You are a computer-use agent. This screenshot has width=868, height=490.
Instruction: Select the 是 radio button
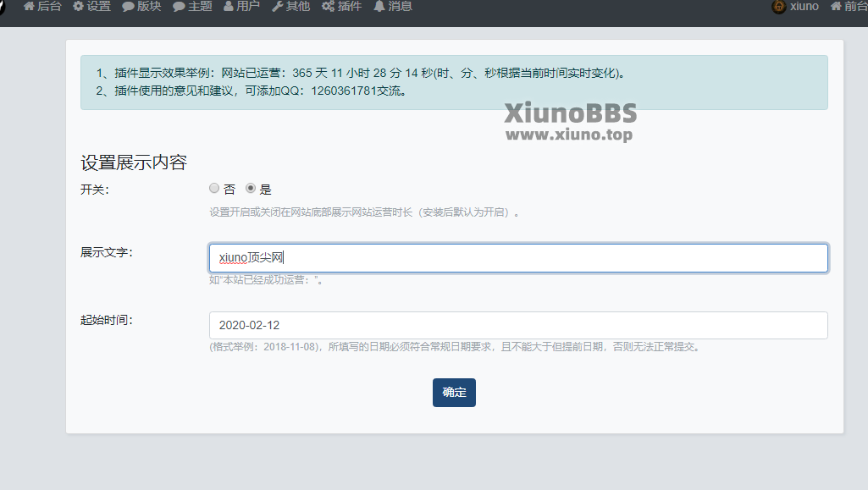pyautogui.click(x=251, y=188)
